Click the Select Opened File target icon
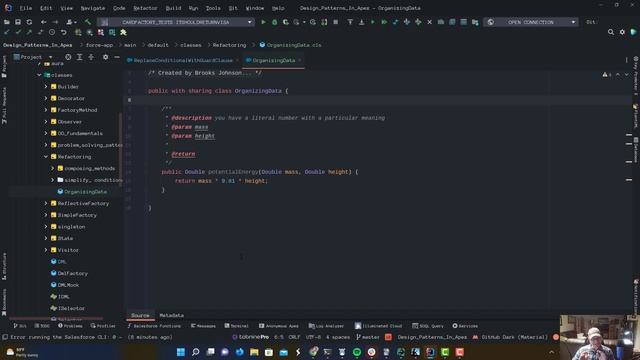Viewport: 640px width, 360px height. tap(68, 57)
